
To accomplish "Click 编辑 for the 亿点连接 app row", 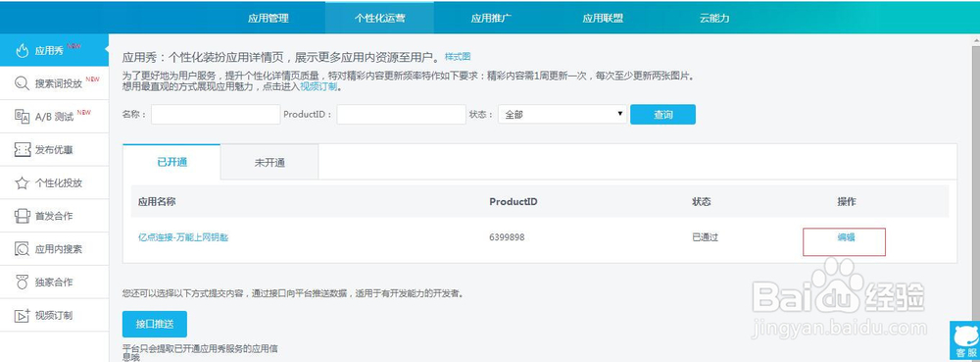I will pyautogui.click(x=847, y=237).
